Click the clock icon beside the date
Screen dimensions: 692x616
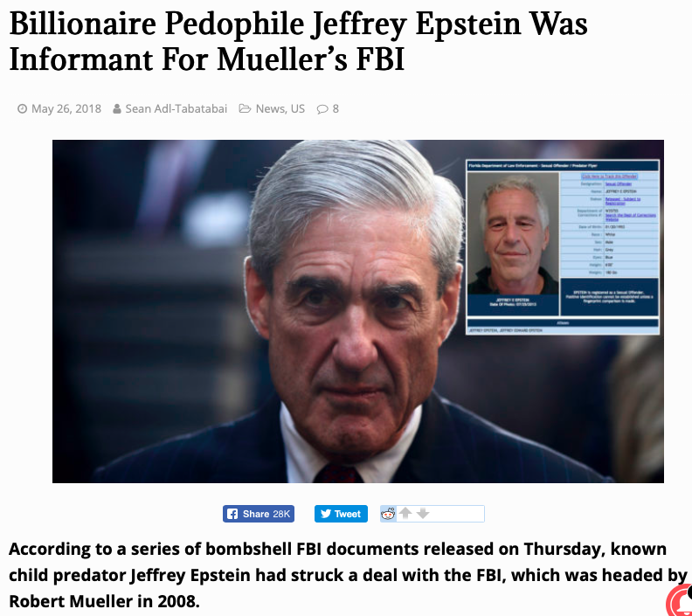[x=22, y=108]
